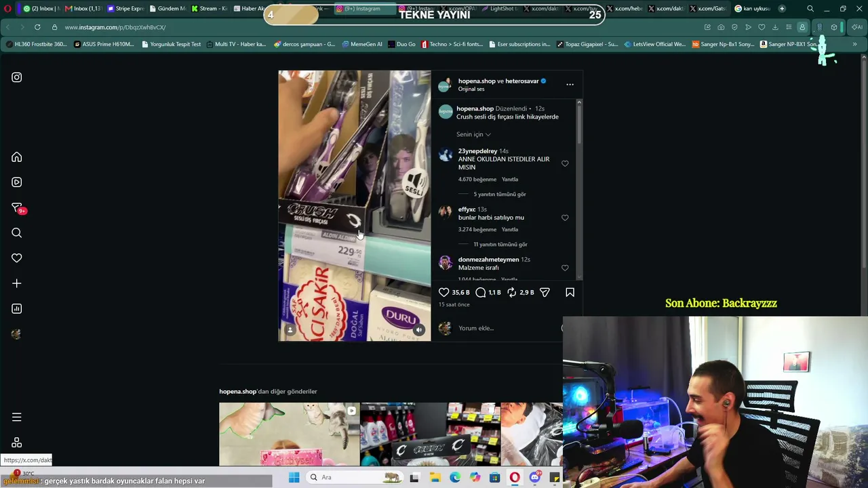View likes on effyxc's comment (3.274 beğenme)
Image resolution: width=868 pixels, height=488 pixels.
click(x=477, y=230)
